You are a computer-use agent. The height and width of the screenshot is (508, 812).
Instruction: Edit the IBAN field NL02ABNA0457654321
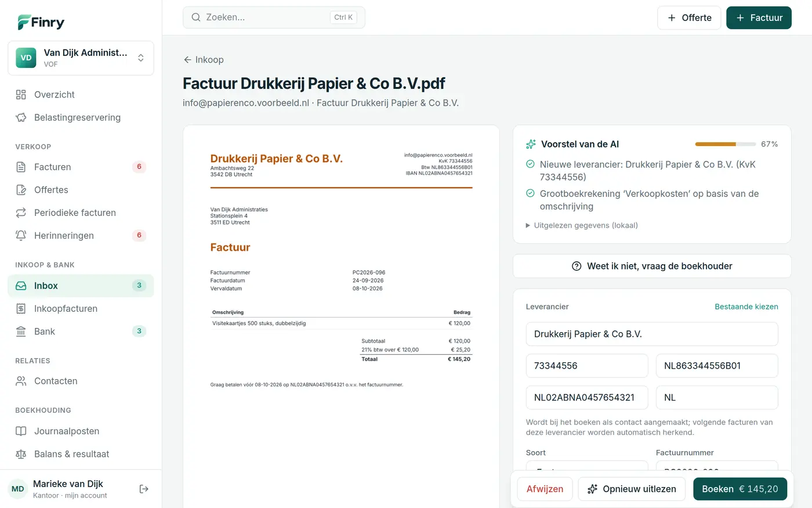click(587, 398)
